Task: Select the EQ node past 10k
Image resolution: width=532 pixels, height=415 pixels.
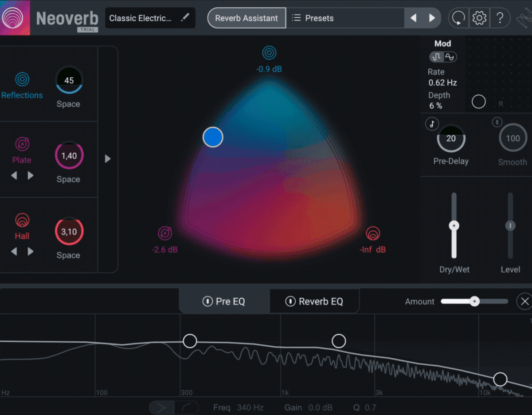Action: pyautogui.click(x=500, y=379)
